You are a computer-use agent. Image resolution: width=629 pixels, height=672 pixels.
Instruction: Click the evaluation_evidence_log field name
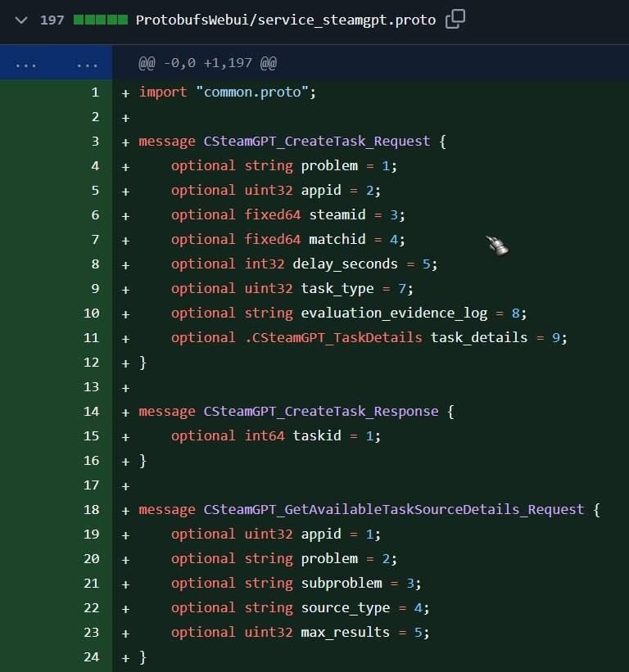(x=394, y=313)
